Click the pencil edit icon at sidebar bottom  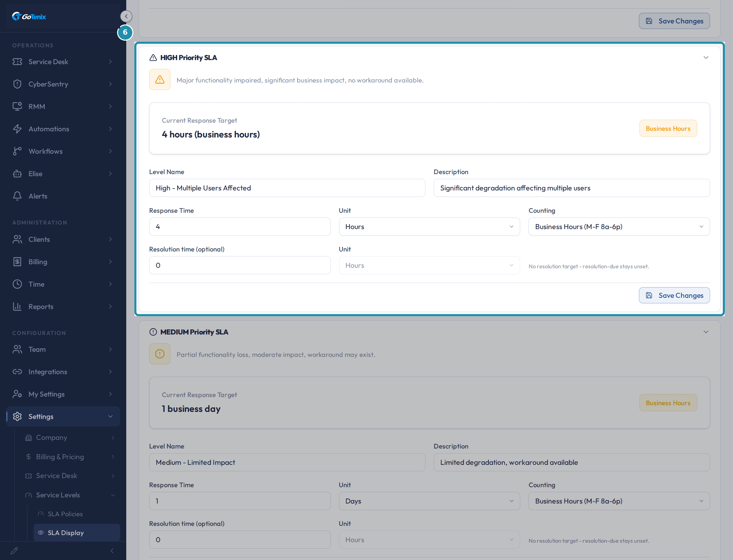tap(14, 551)
